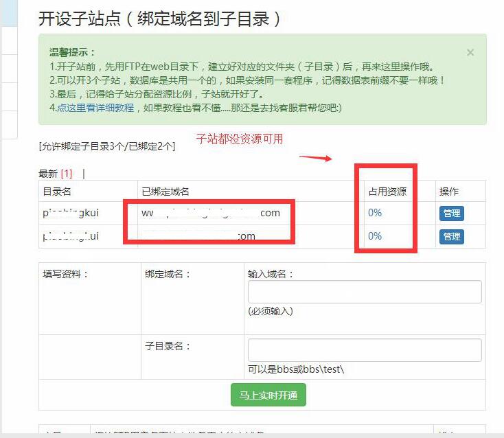
Task: Click hint text 可以是bbs或bbs\test\
Action: (x=296, y=369)
